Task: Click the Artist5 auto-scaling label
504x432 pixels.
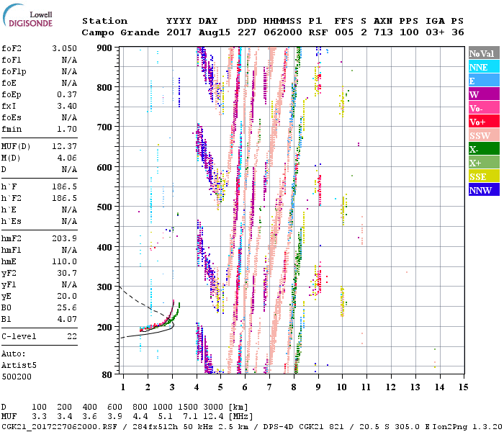Action: pos(19,366)
